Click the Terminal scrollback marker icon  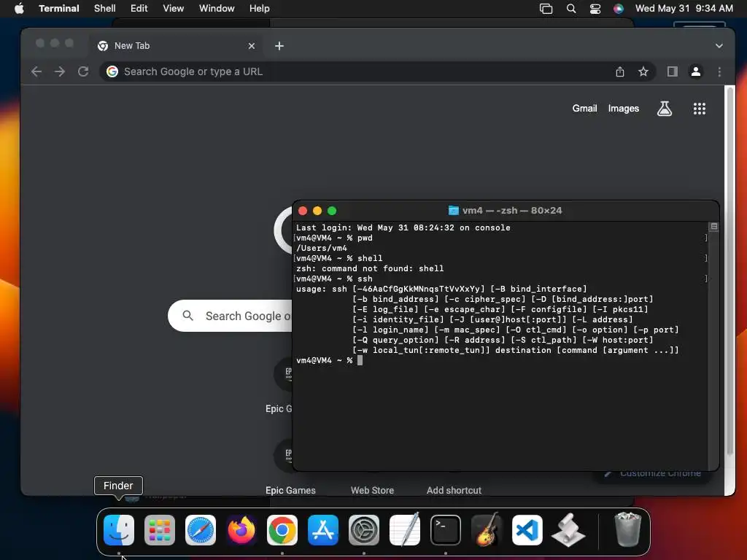coord(713,227)
